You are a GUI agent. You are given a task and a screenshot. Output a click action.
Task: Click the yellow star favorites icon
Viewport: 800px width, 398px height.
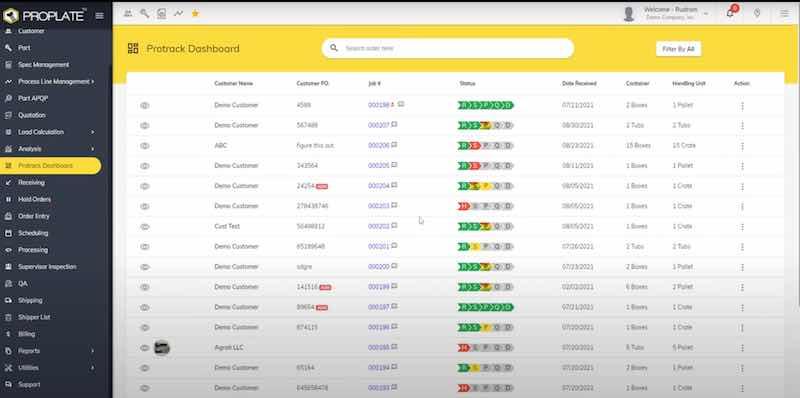pos(195,14)
